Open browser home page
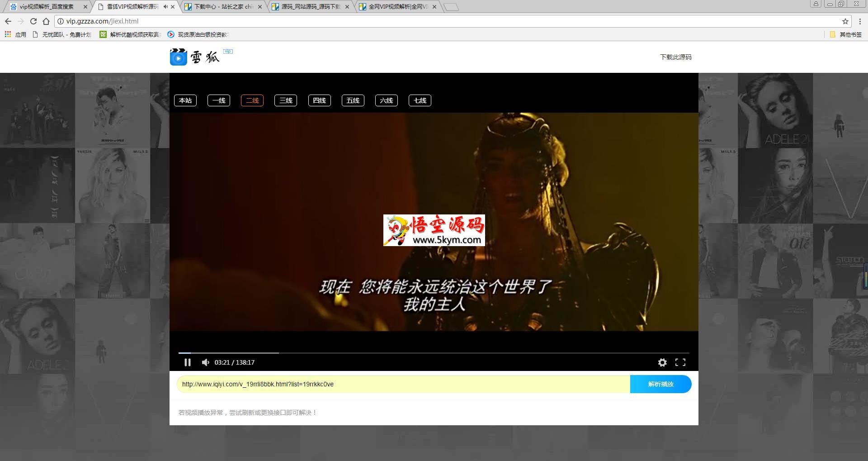 point(46,21)
